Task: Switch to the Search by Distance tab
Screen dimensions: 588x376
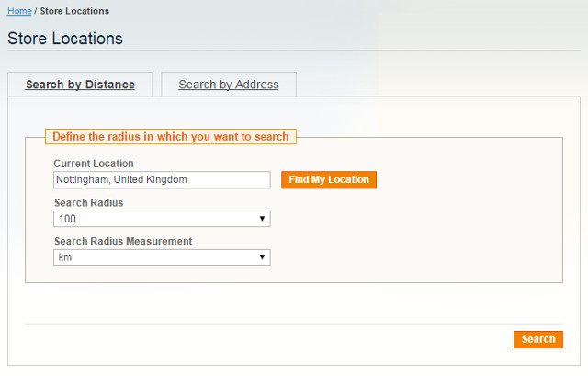Action: pos(80,85)
